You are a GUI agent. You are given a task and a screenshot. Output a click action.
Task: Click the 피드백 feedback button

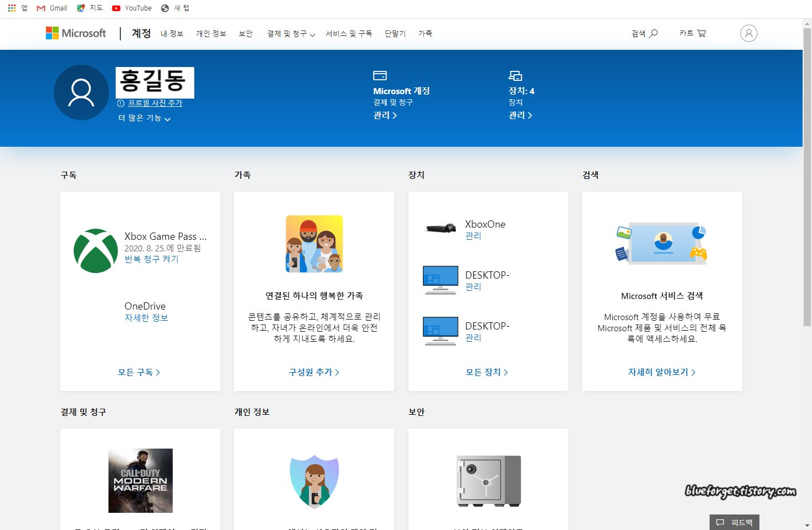point(734,522)
